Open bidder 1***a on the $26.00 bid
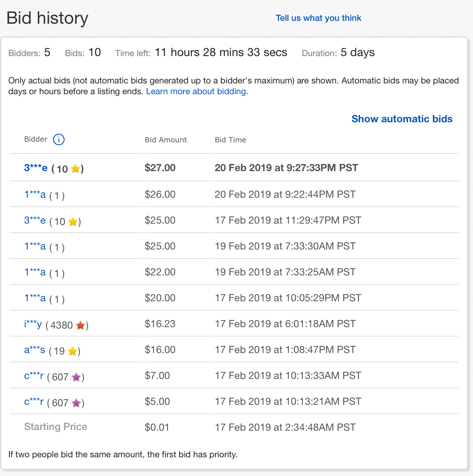 (35, 194)
